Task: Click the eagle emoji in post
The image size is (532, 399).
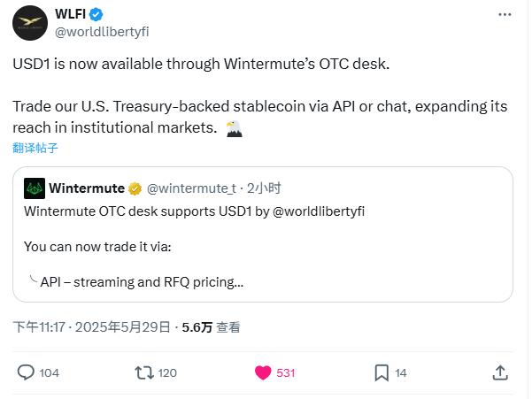Action: (234, 129)
